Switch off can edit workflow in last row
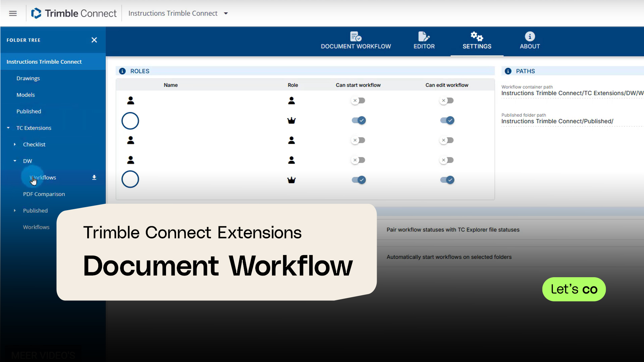 click(447, 180)
